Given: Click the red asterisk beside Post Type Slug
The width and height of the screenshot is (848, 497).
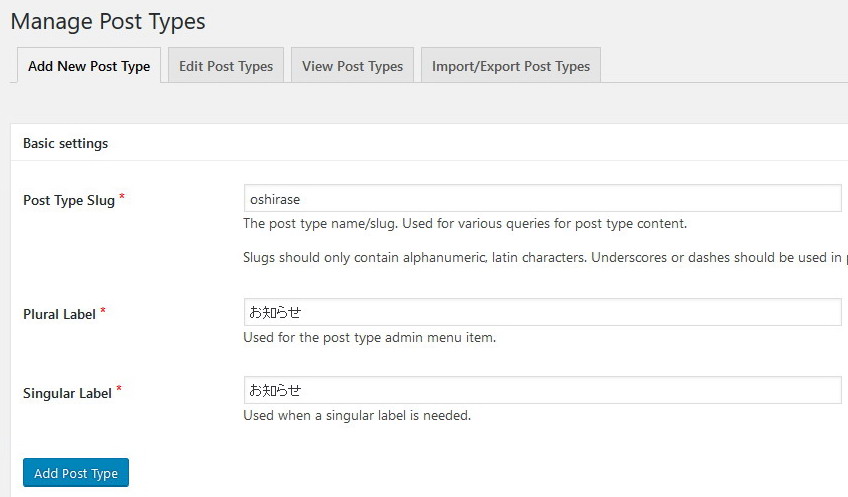Looking at the screenshot, I should (122, 197).
